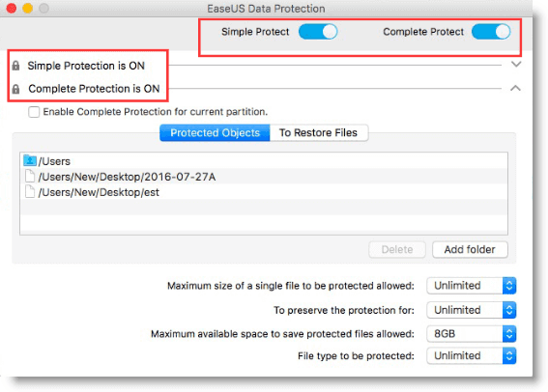548x392 pixels.
Task: Click the file icon for est entry
Action: coord(30,191)
